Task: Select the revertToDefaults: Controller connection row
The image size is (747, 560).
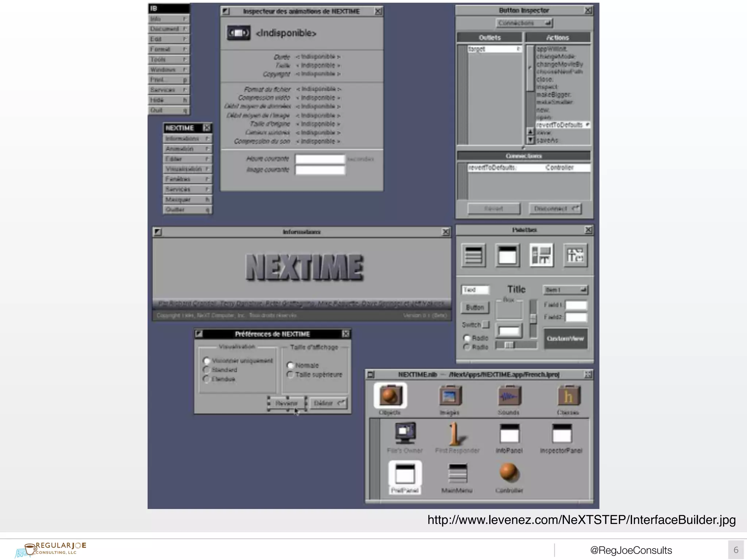Action: pyautogui.click(x=529, y=168)
